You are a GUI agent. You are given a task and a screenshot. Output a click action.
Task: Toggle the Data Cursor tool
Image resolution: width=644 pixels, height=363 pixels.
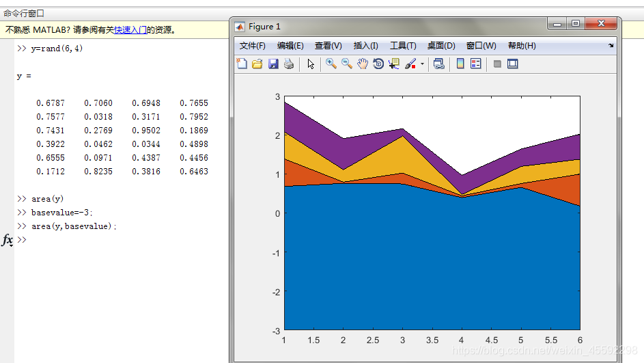tap(394, 64)
